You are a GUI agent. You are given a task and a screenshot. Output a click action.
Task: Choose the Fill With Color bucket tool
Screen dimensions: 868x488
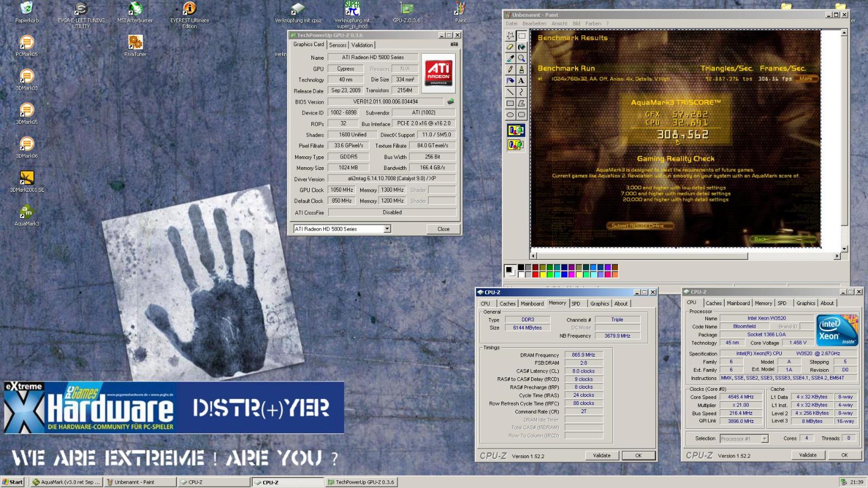pyautogui.click(x=521, y=47)
